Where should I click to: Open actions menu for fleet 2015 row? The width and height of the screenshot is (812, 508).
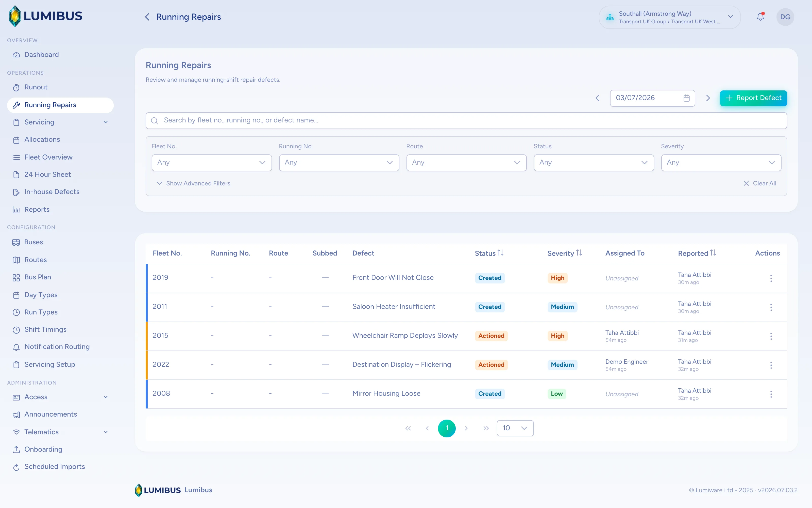771,336
